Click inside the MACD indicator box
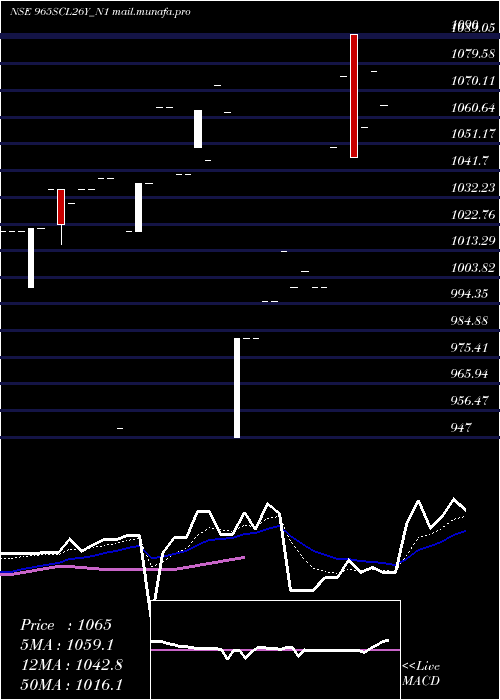The width and height of the screenshot is (500, 700). pos(275,650)
